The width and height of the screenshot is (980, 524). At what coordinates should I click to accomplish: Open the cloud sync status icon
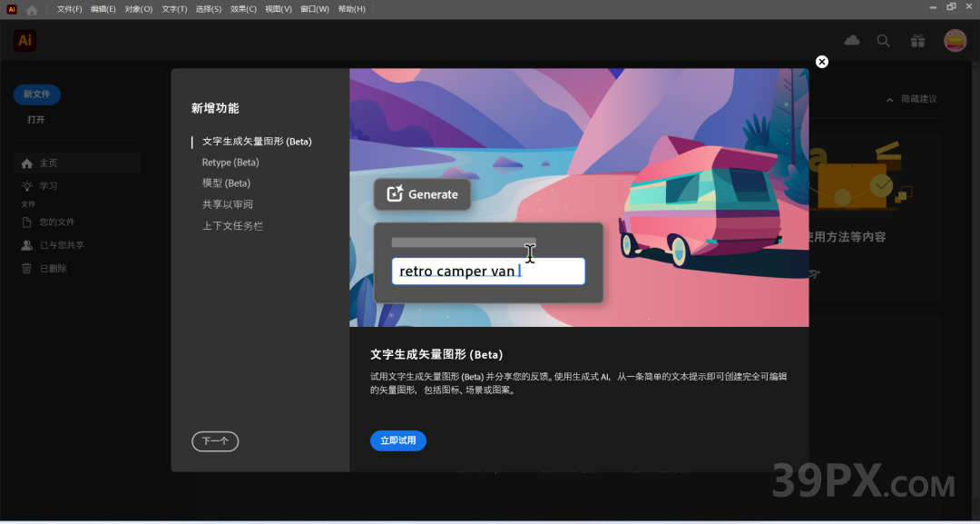[x=851, y=41]
